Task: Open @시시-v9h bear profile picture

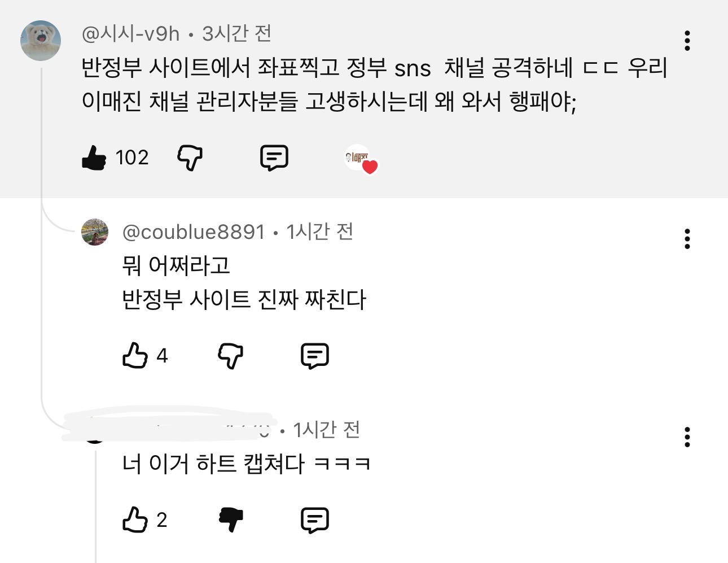Action: click(41, 41)
